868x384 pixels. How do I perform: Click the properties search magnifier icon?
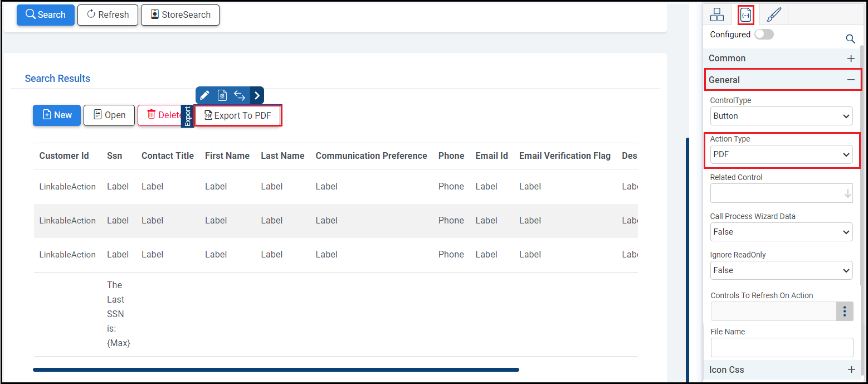click(850, 38)
